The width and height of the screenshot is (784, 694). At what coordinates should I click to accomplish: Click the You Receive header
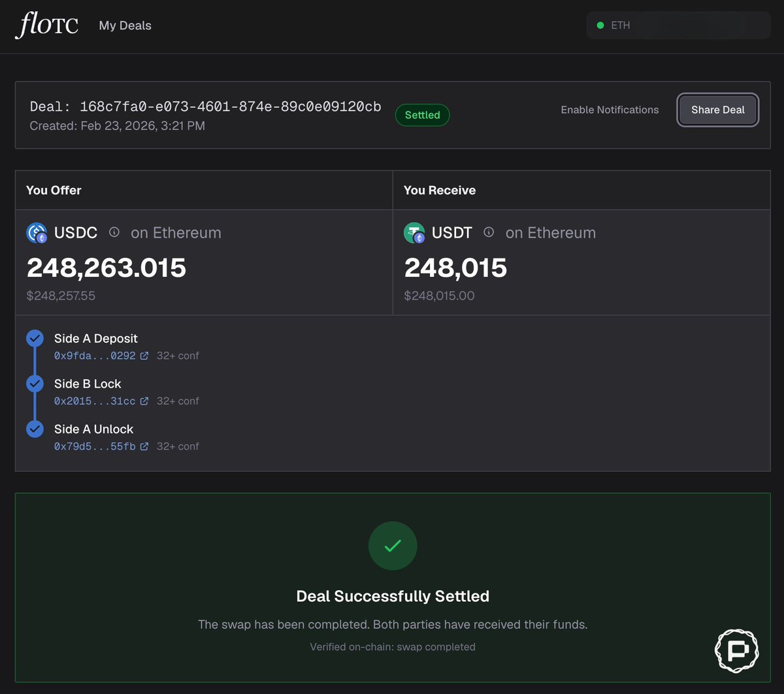tap(440, 190)
